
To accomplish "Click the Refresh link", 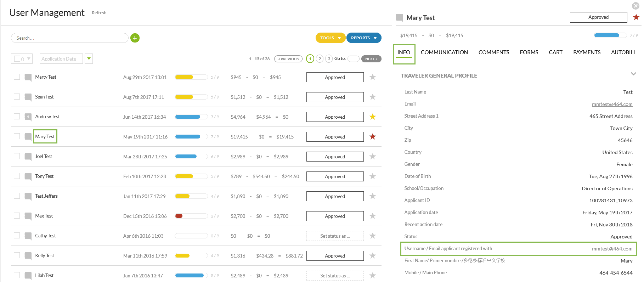I will [99, 13].
